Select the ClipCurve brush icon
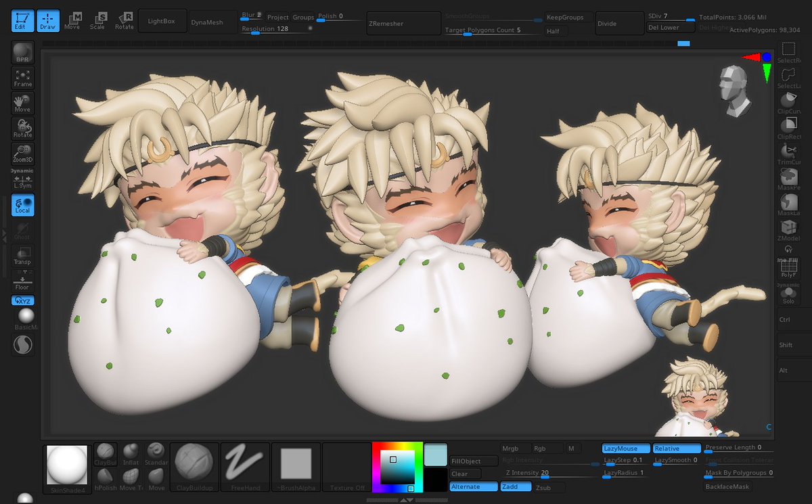This screenshot has height=504, width=812. coord(789,103)
